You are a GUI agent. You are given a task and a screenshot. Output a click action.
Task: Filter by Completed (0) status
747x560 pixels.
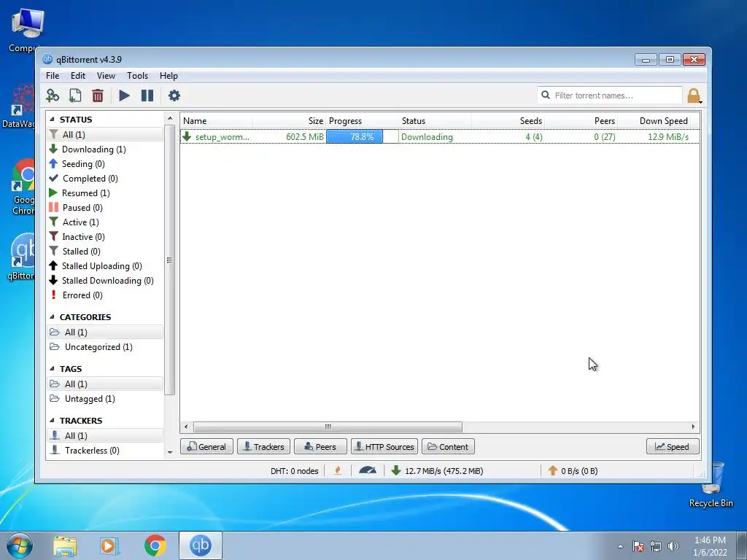[90, 179]
